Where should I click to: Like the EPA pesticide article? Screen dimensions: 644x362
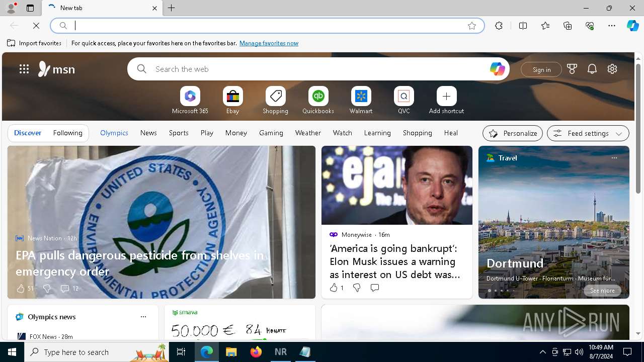[25, 289]
